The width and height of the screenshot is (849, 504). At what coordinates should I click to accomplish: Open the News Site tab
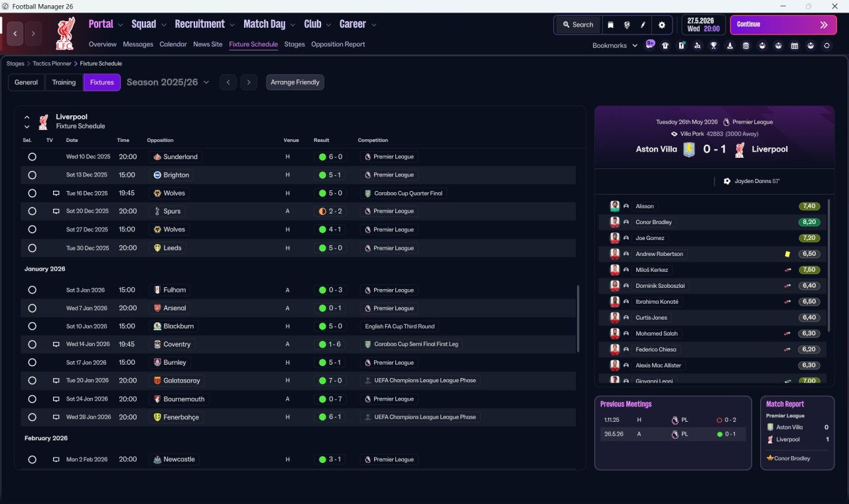[x=208, y=44]
